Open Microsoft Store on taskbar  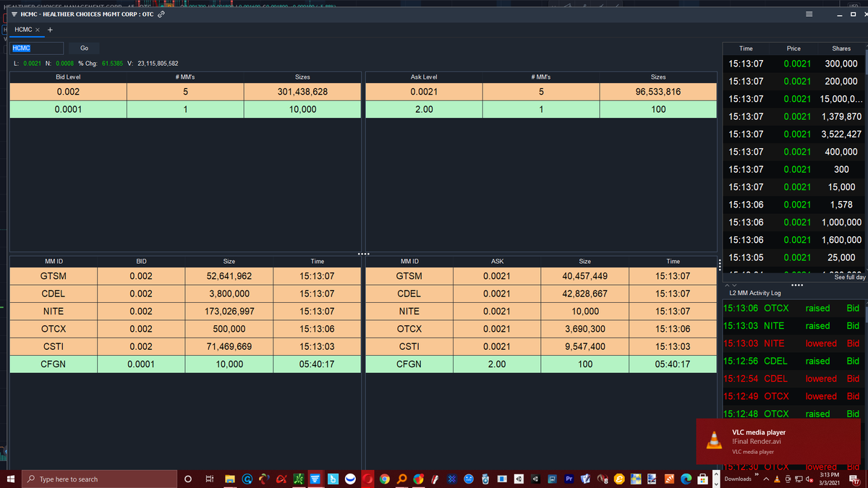[702, 479]
